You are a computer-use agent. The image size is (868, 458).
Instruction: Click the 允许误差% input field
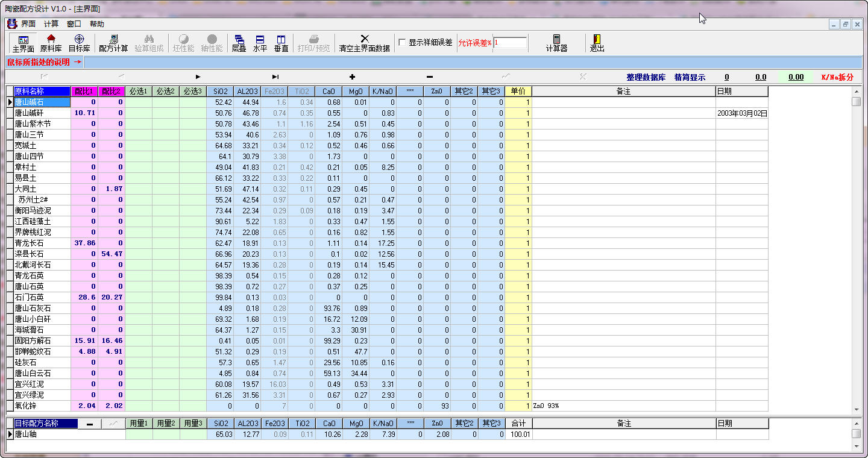pos(510,43)
